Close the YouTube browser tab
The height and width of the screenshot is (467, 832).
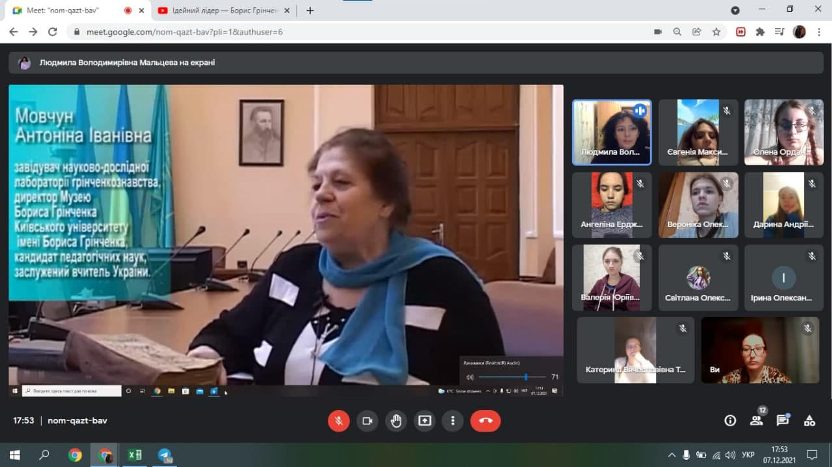pos(287,10)
